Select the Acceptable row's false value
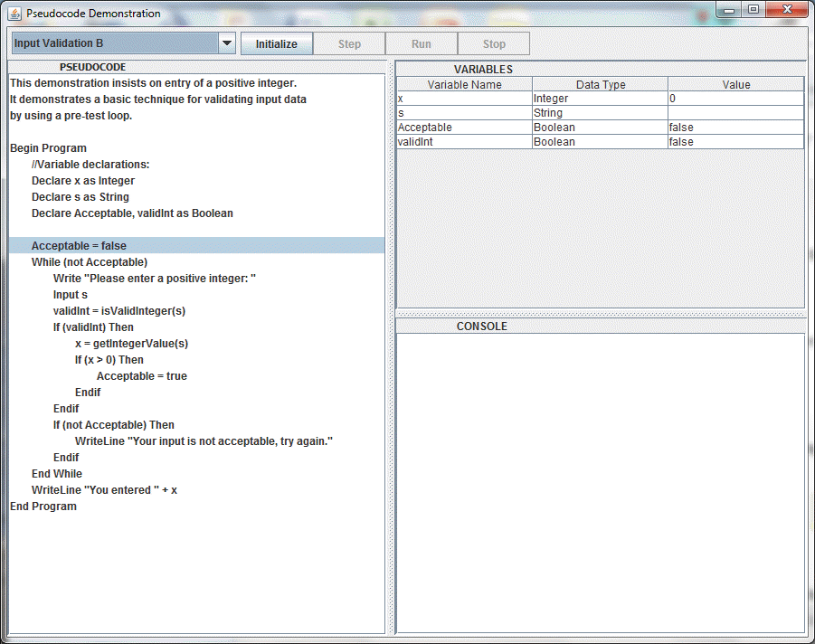This screenshot has height=644, width=815. point(735,128)
